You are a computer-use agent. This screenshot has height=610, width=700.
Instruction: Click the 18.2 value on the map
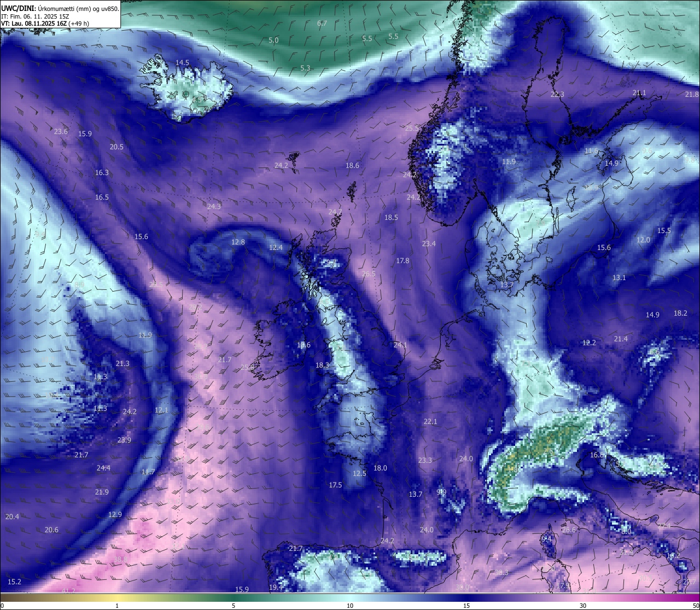pyautogui.click(x=680, y=313)
